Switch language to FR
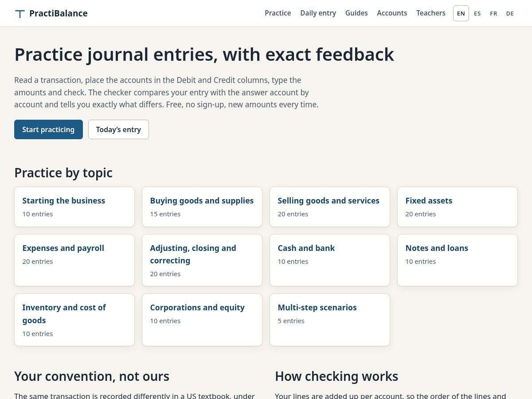 coord(493,13)
